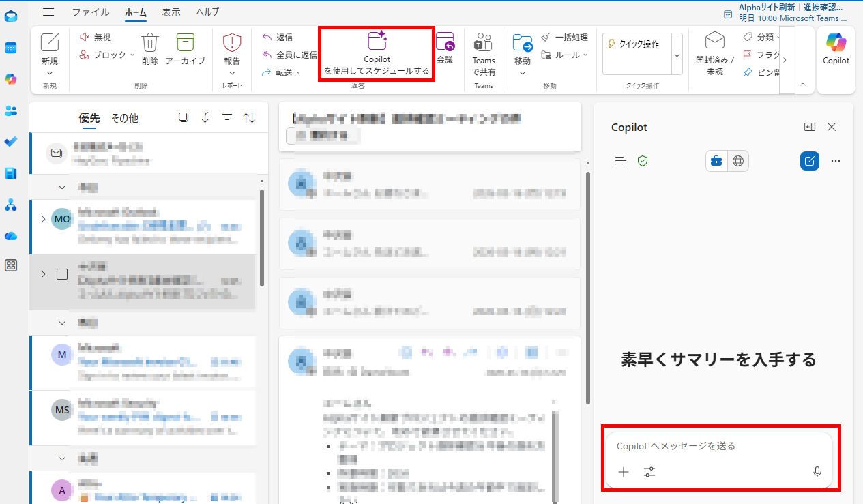
Task: Open the People app in sidebar
Action: tap(11, 110)
